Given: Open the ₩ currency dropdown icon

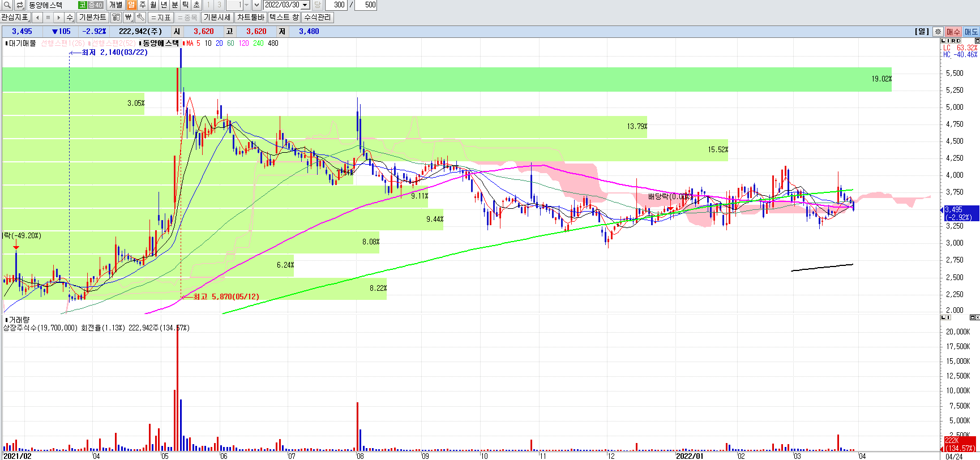Looking at the screenshot, I should 129,18.
